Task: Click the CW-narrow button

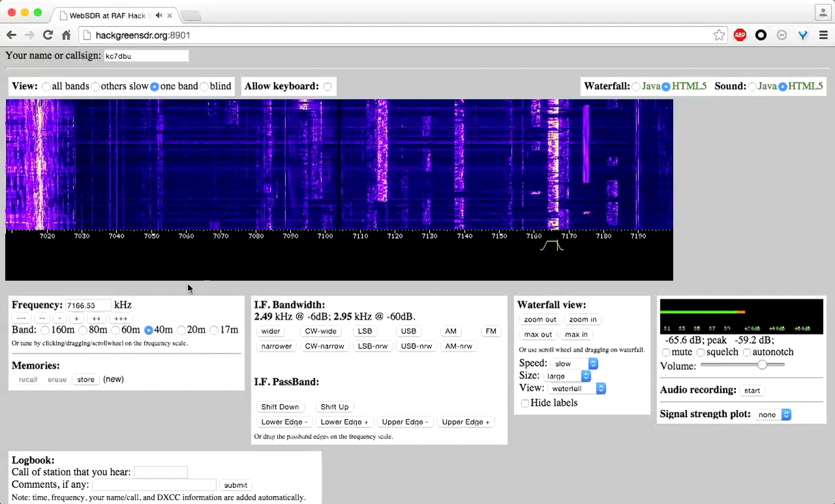Action: [324, 346]
